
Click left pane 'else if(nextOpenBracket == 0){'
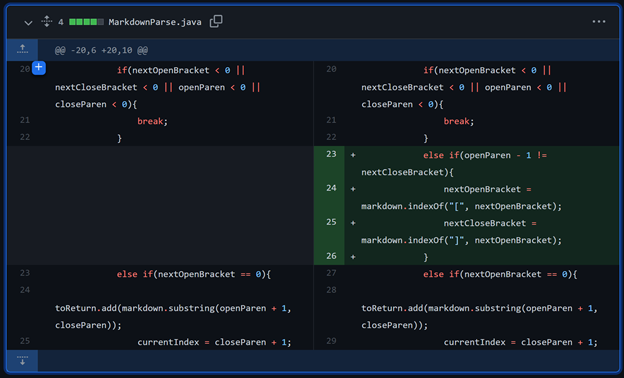coord(194,274)
